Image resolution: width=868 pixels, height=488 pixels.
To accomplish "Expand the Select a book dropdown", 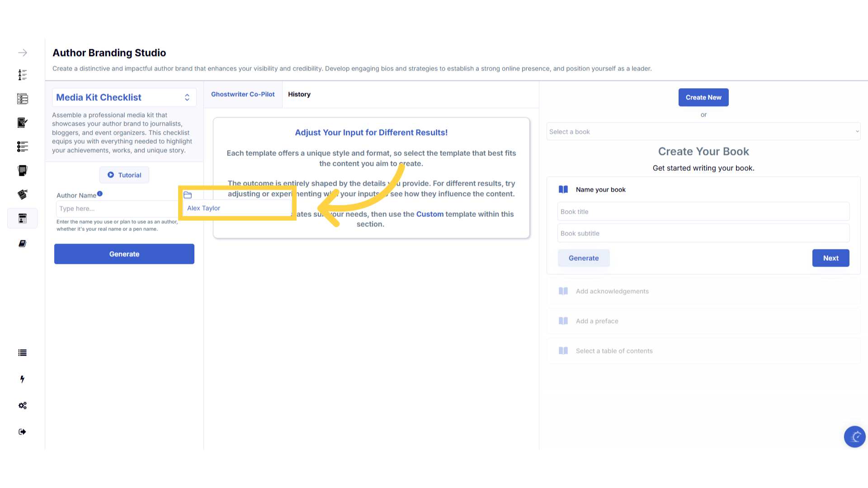I will pyautogui.click(x=703, y=131).
